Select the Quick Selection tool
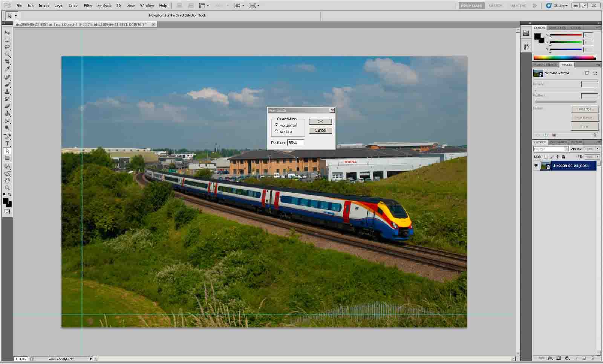 tap(7, 54)
